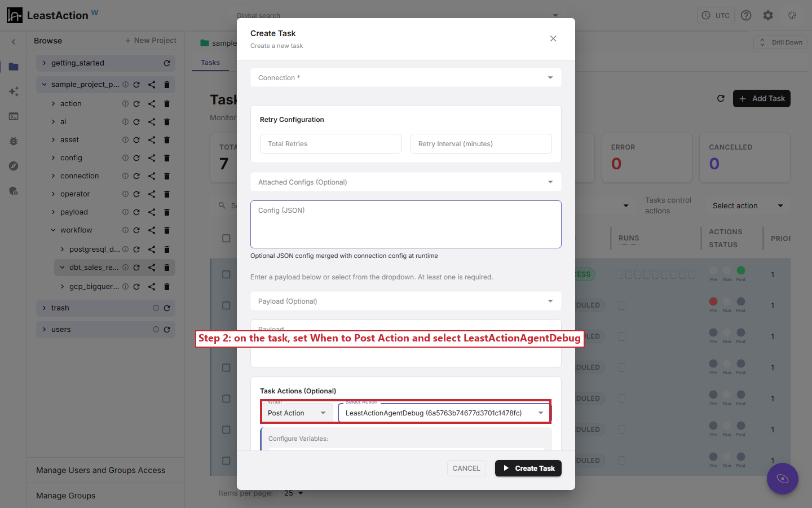Screen dimensions: 812x508
Task: Refresh the trash folder
Action: tap(167, 308)
